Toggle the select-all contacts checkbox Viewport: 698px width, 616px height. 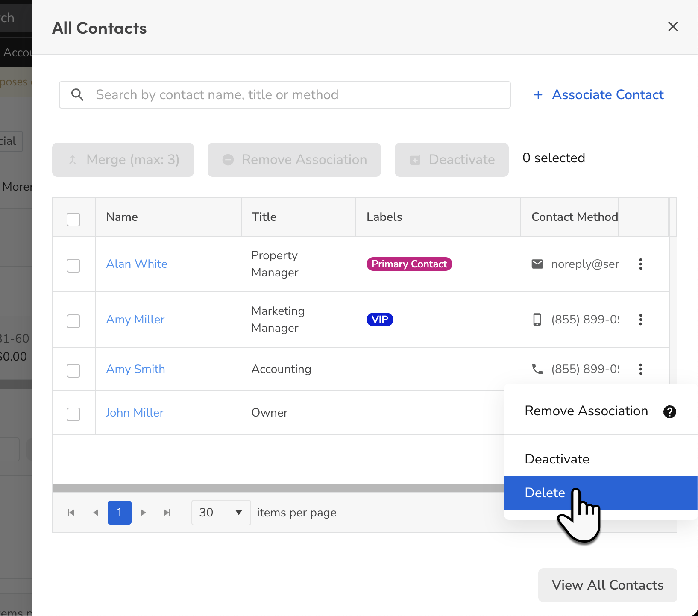(x=73, y=219)
